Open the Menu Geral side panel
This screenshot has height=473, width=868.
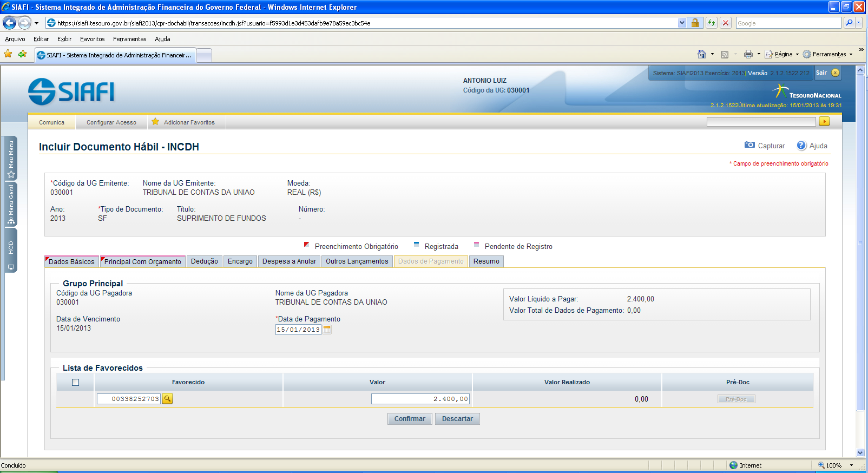click(x=11, y=204)
